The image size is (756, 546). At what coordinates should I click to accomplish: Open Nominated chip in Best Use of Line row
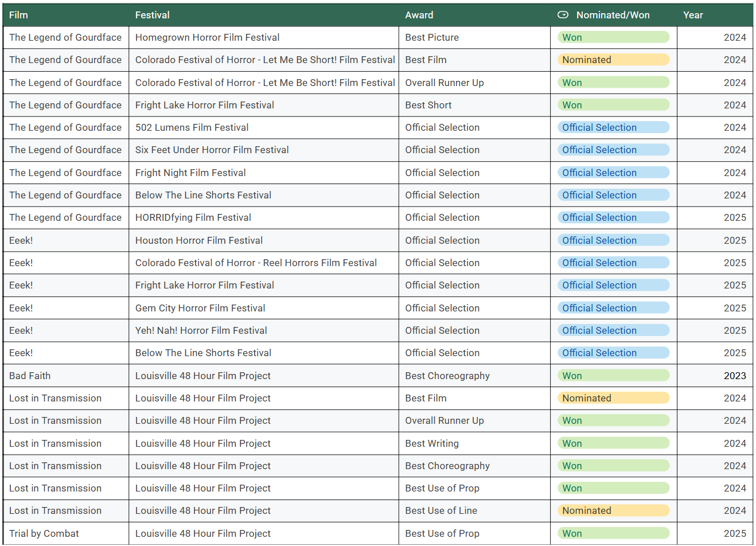[x=613, y=510]
